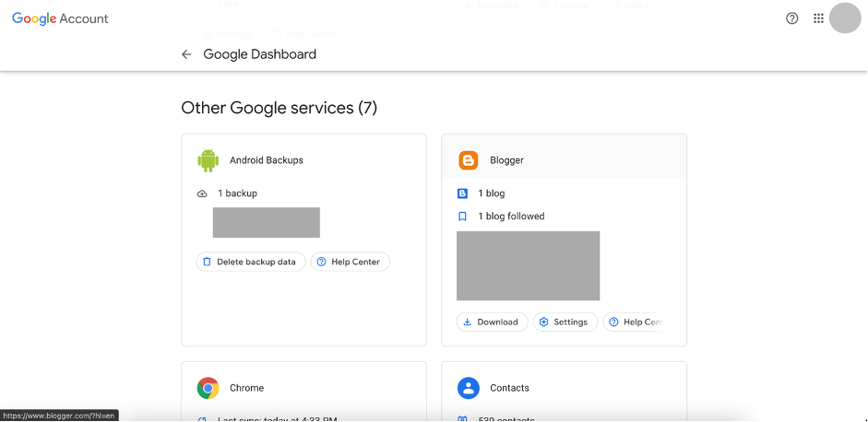Image resolution: width=868 pixels, height=422 pixels.
Task: Open Help Center button in Blogger card
Action: tap(633, 322)
